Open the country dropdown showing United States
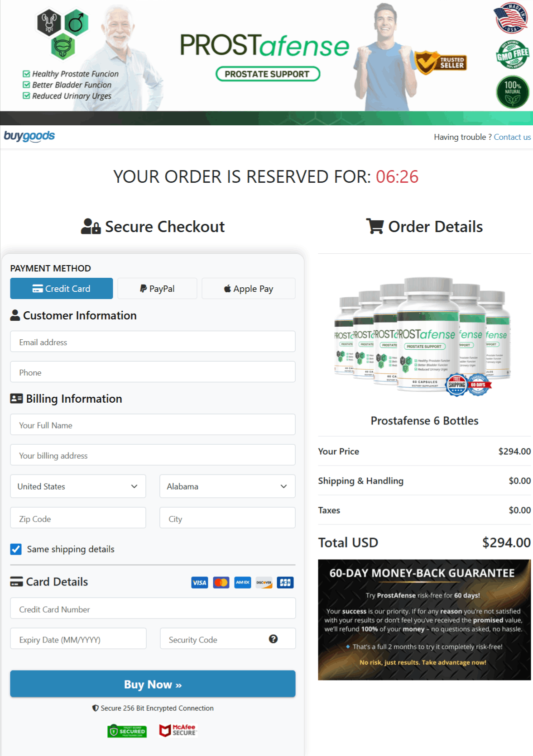This screenshot has width=533, height=756. (77, 486)
